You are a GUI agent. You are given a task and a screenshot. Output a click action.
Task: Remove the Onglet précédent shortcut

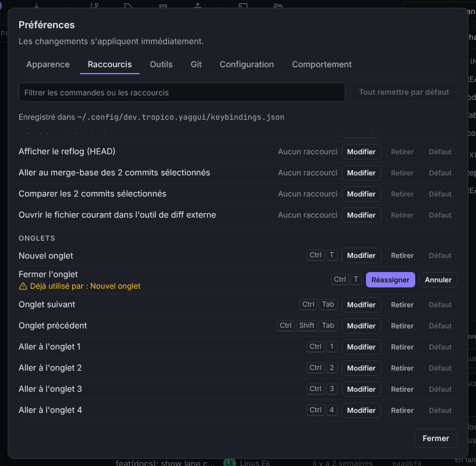click(x=402, y=326)
